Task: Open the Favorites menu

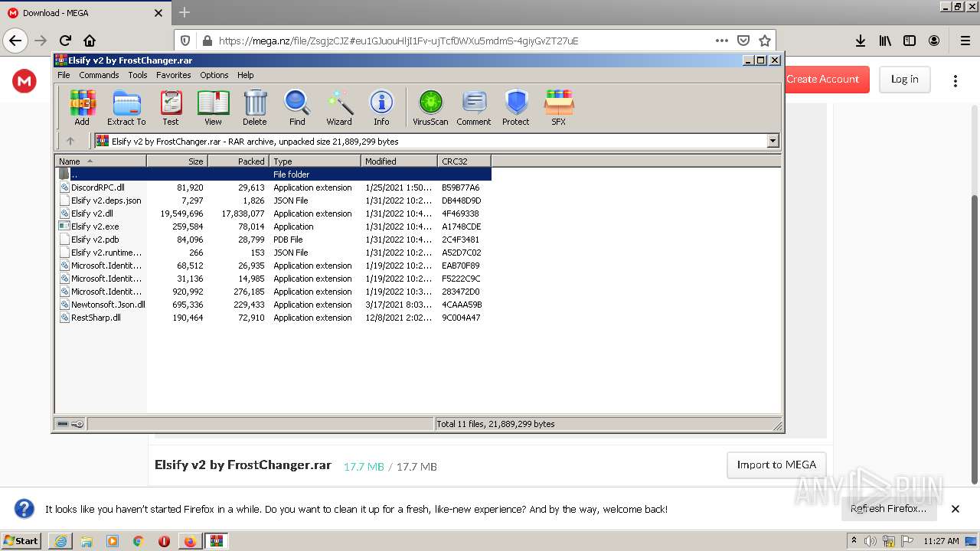Action: pos(174,75)
